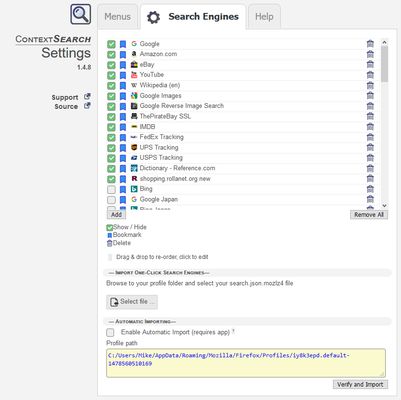Click inside the Profile path field
The width and height of the screenshot is (401, 400).
246,363
